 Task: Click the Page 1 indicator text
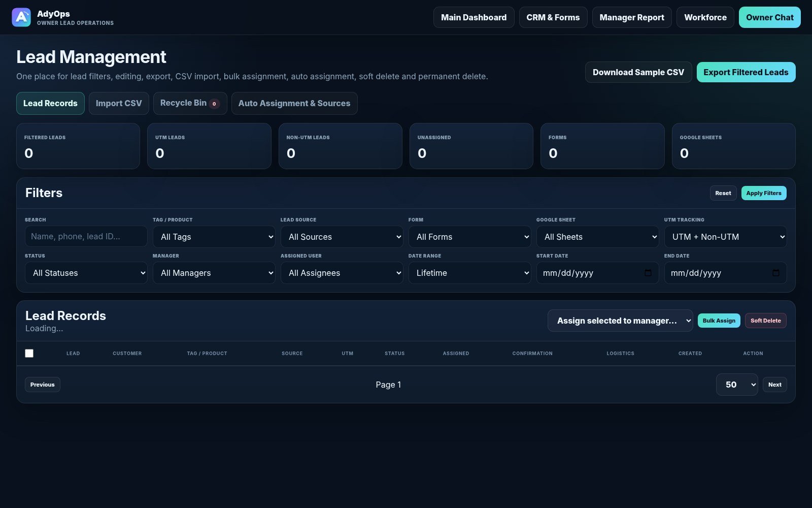pos(388,385)
